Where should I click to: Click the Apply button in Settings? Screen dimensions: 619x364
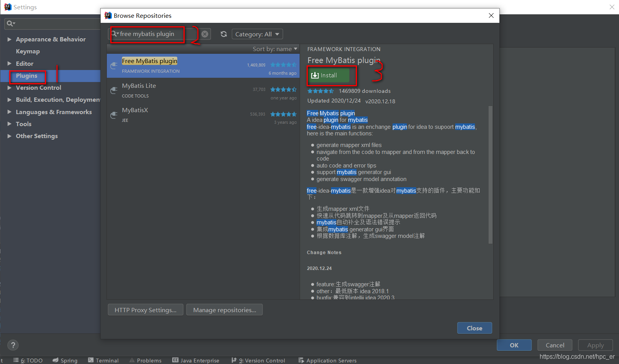point(595,345)
